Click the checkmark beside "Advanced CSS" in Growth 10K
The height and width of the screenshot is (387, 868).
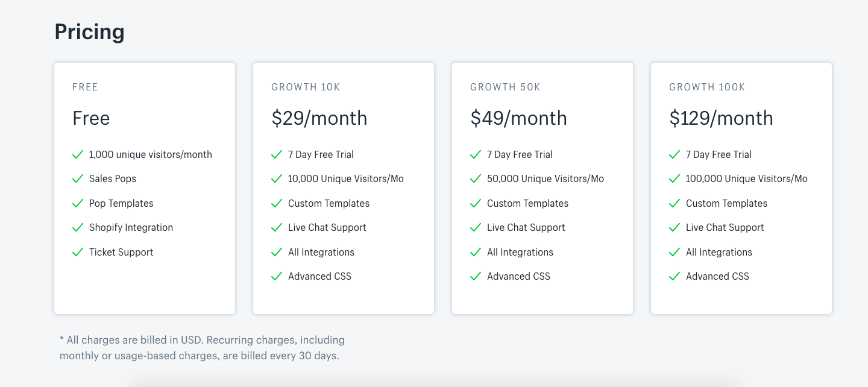click(276, 276)
